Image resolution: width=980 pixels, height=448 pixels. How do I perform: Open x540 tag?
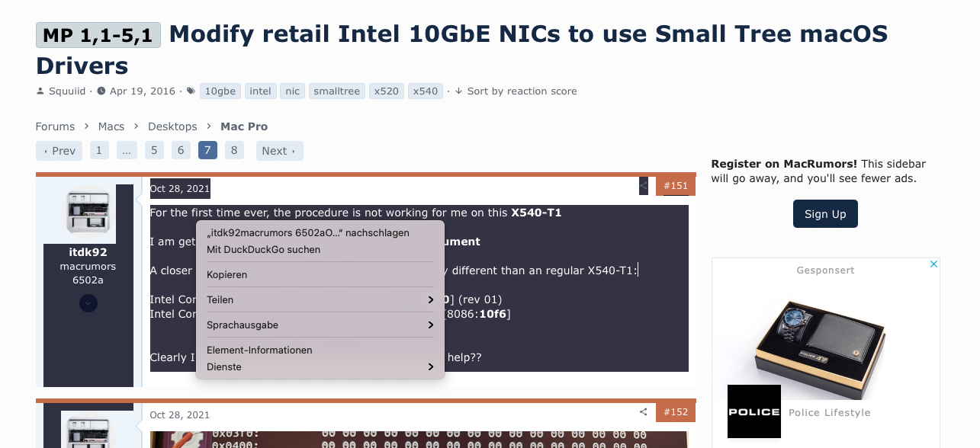pyautogui.click(x=426, y=91)
